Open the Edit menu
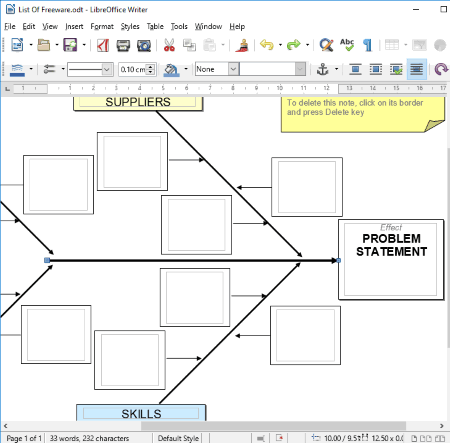Screen dimensions: 450x443 tap(29, 26)
